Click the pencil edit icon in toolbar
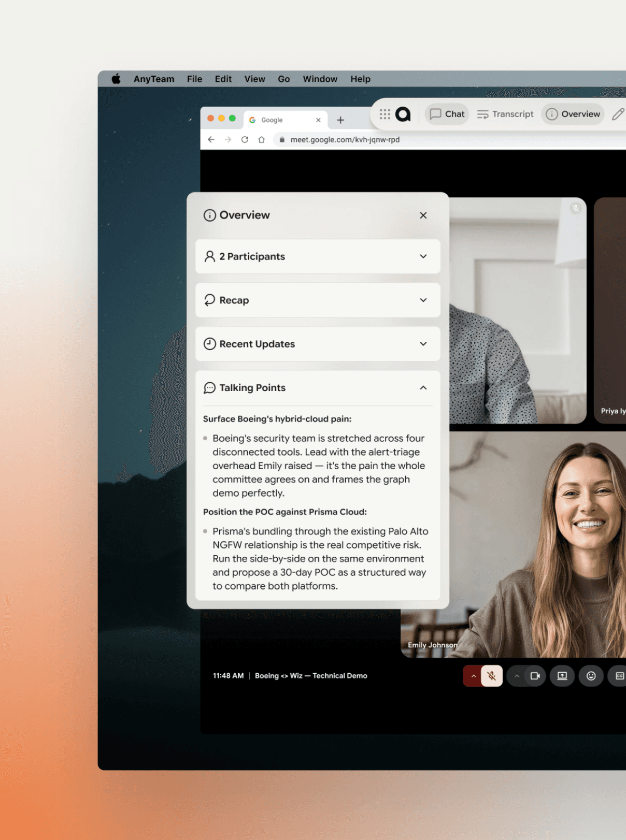Image resolution: width=626 pixels, height=840 pixels. point(618,114)
